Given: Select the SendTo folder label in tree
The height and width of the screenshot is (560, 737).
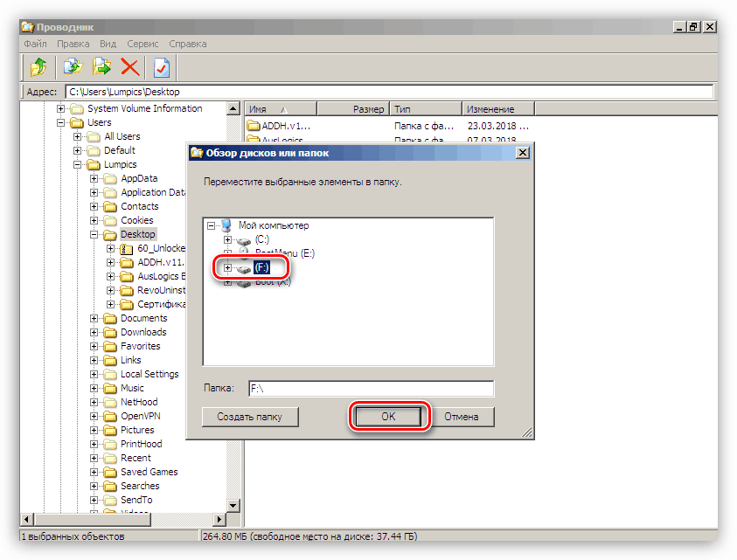Looking at the screenshot, I should [x=136, y=500].
